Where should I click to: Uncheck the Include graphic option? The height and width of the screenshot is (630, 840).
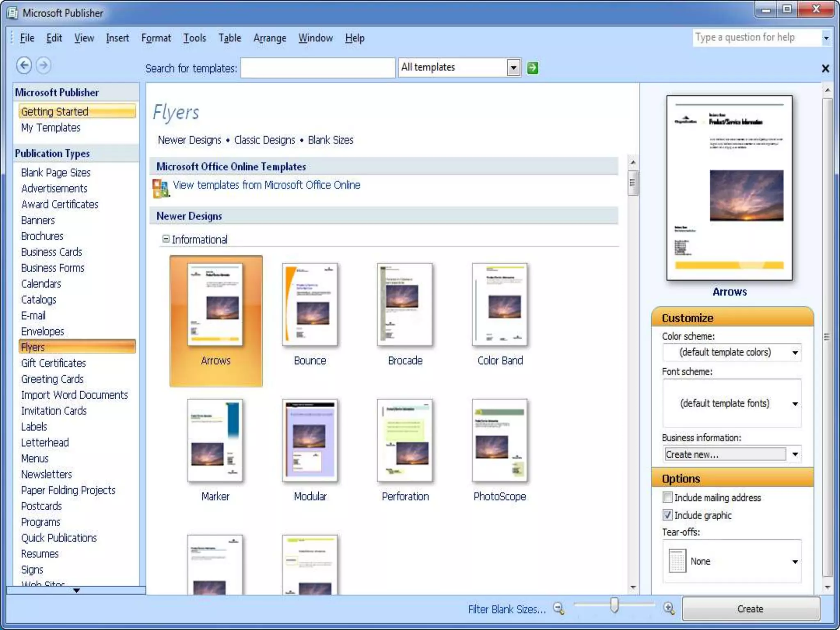pos(668,515)
